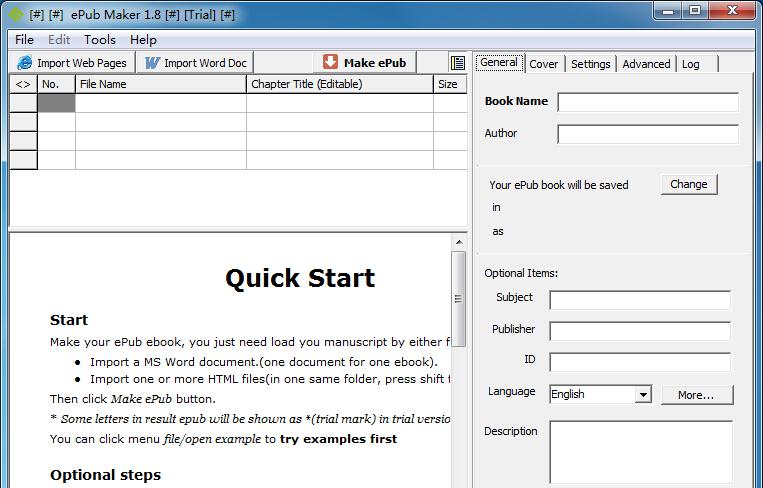Switch to the Cover tab
The width and height of the screenshot is (763, 488).
pos(543,64)
